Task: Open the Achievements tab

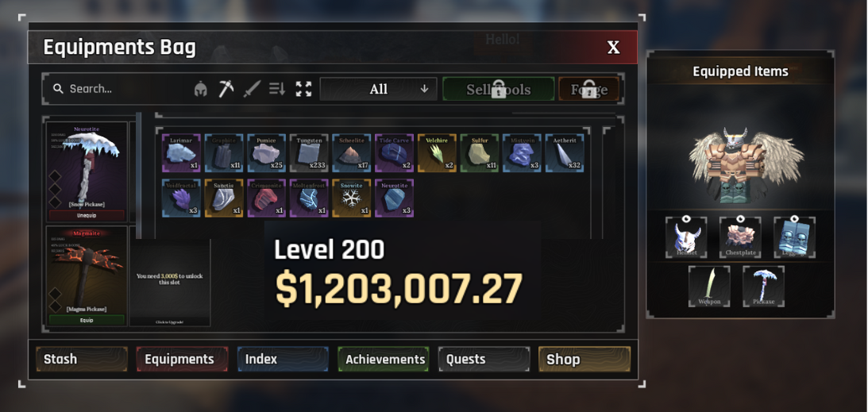Action: tap(384, 359)
